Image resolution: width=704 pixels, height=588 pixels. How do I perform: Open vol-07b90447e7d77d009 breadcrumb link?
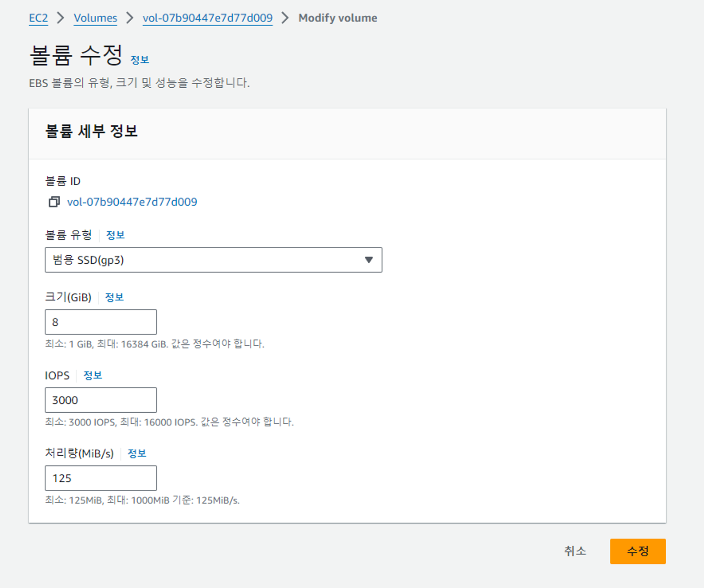pos(207,18)
